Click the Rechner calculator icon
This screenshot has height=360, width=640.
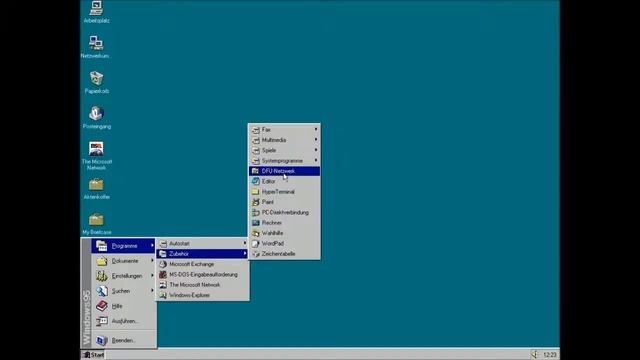tap(256, 222)
